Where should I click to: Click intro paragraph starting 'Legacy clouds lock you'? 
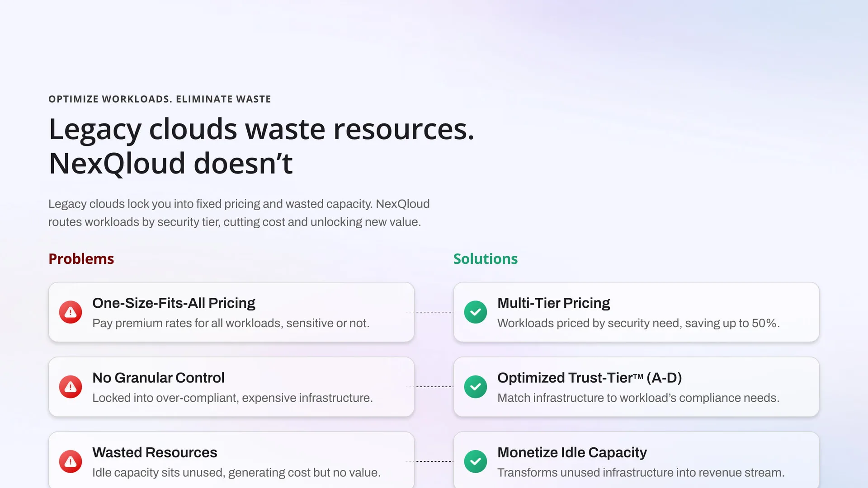tap(239, 213)
